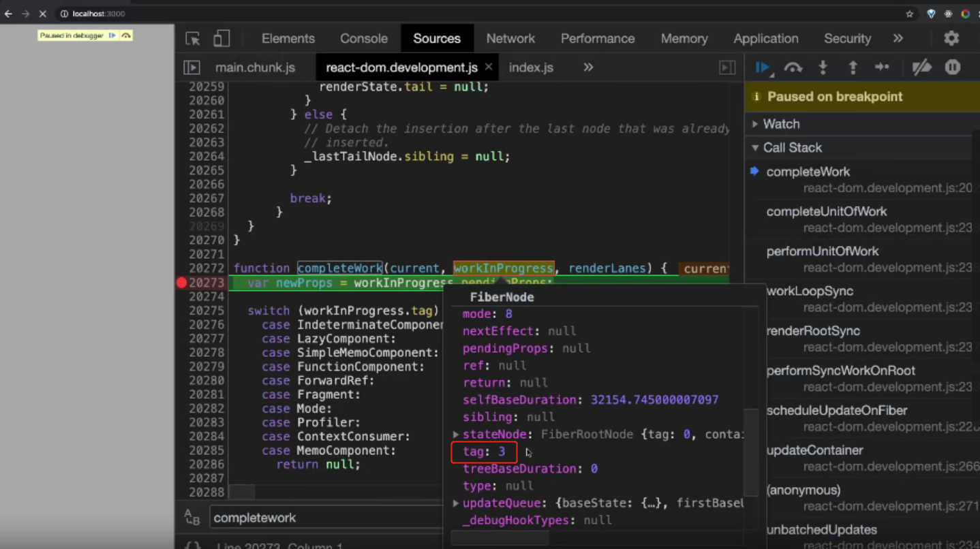Click the code editor horizontal scrollbar

[x=241, y=492]
